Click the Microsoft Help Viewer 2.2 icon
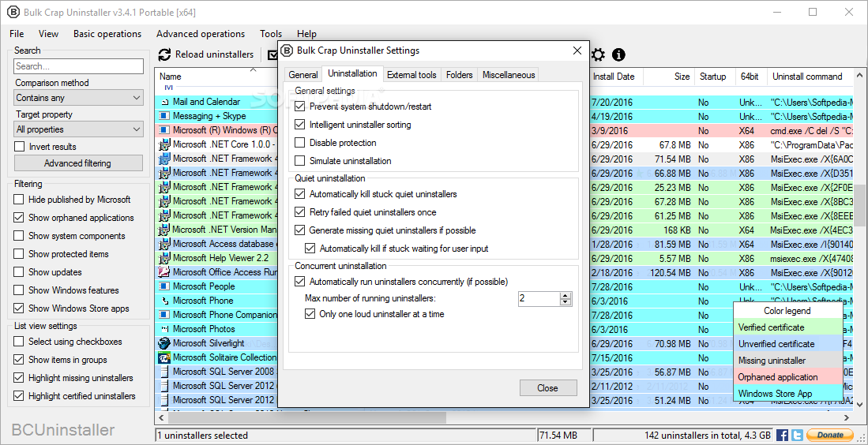This screenshot has height=445, width=868. [163, 258]
